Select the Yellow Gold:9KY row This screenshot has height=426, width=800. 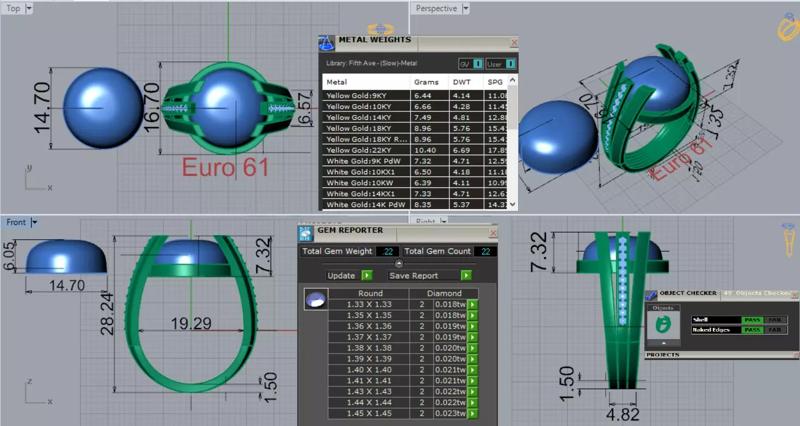[415, 95]
